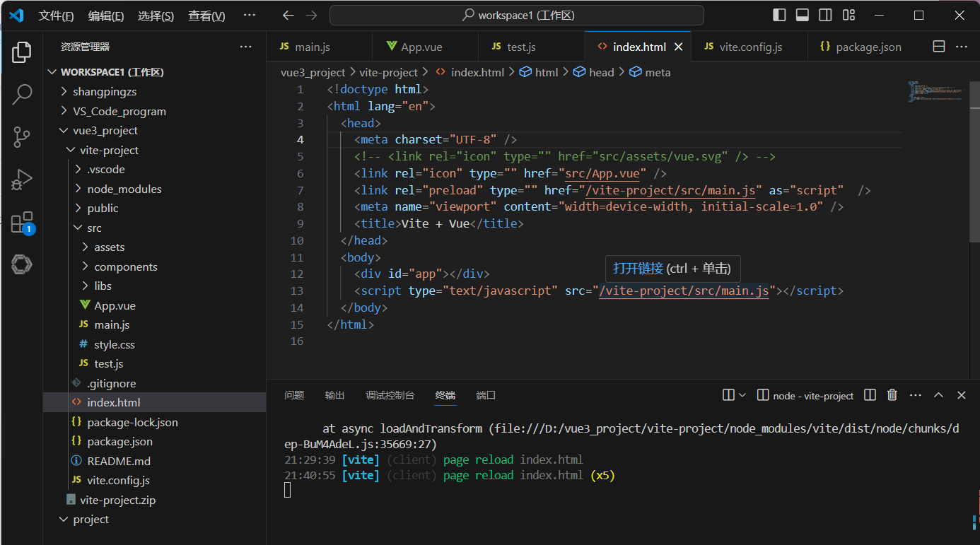Toggle the primary side bar layout icon
The height and width of the screenshot is (545, 980).
[779, 15]
